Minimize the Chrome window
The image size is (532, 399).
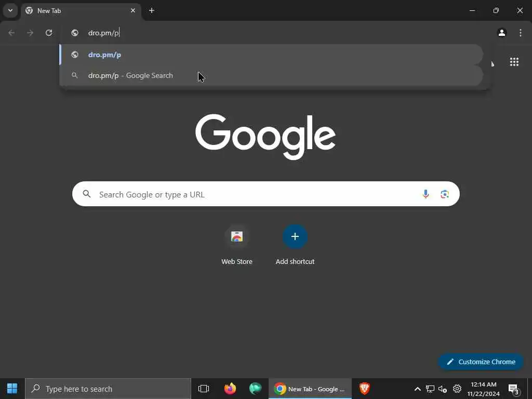coord(472,10)
